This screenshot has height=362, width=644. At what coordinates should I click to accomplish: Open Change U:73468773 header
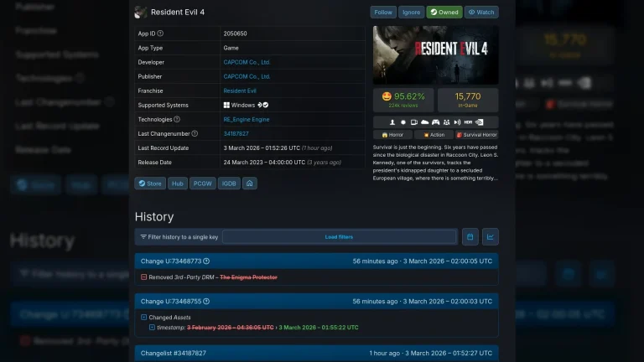pos(317,261)
